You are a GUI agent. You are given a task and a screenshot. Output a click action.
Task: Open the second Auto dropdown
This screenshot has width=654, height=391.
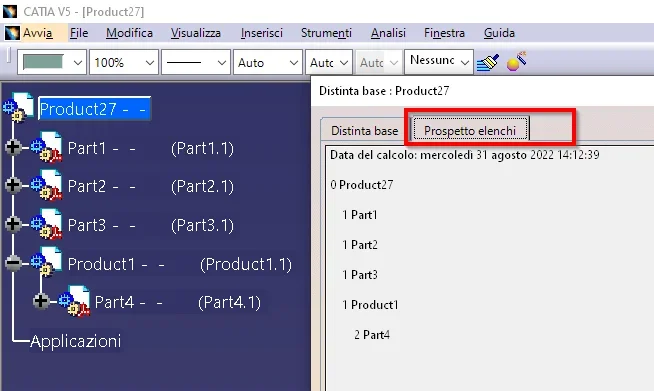pyautogui.click(x=344, y=63)
